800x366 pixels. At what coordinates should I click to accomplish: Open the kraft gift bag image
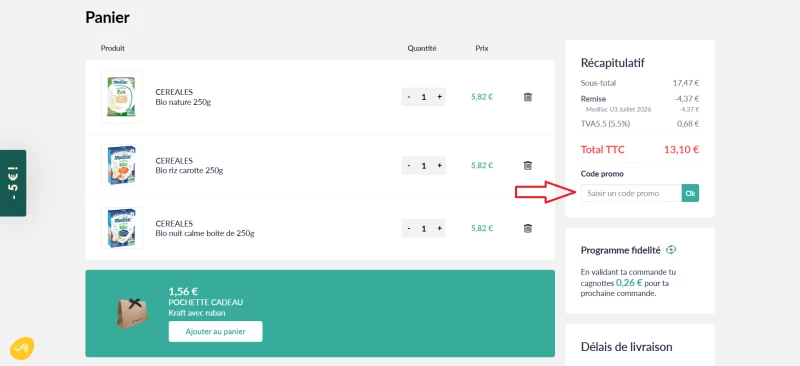tap(133, 313)
